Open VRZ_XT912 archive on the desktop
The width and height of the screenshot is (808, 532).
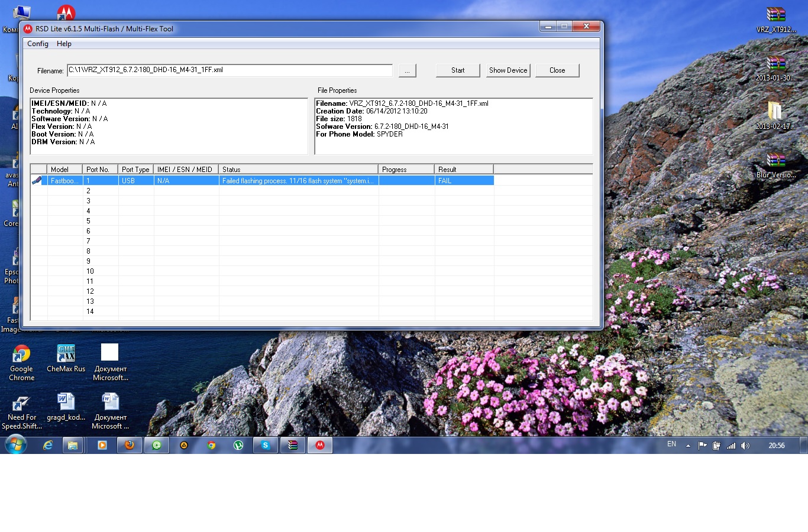tap(775, 19)
